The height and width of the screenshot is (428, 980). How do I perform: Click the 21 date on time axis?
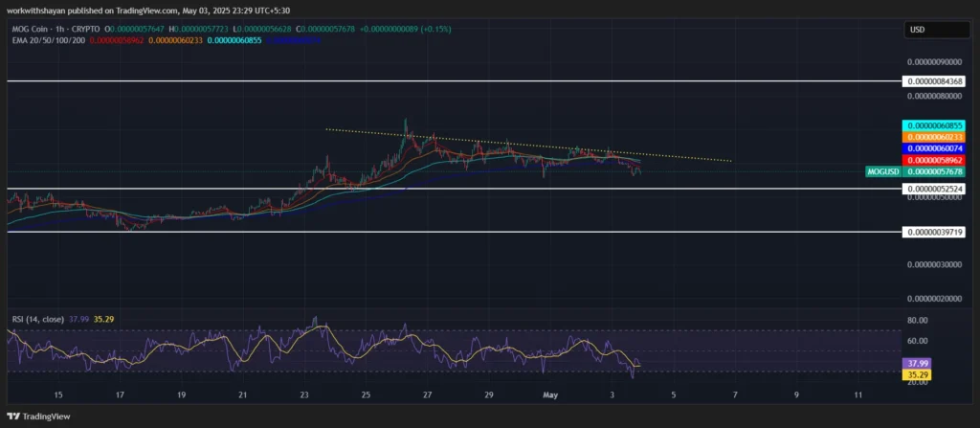pyautogui.click(x=243, y=394)
